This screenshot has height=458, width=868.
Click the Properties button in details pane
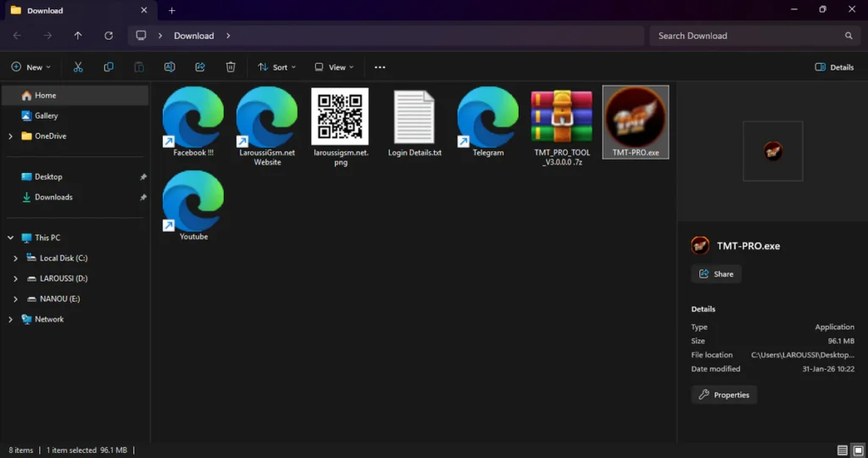coord(724,394)
